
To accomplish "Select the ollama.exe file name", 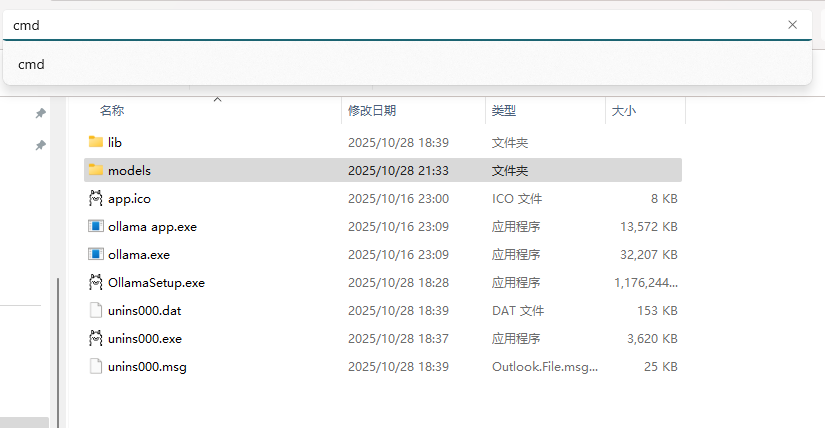I will [139, 254].
